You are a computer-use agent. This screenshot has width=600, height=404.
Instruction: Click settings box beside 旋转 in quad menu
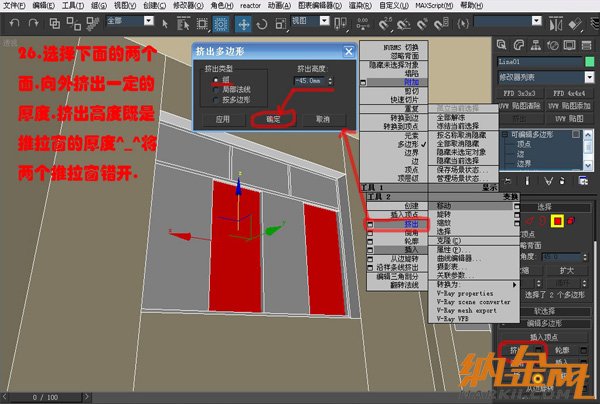517,214
